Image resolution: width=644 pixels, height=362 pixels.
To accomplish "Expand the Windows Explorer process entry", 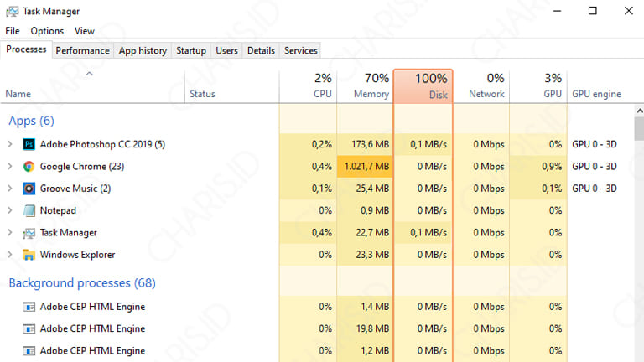I will point(10,255).
